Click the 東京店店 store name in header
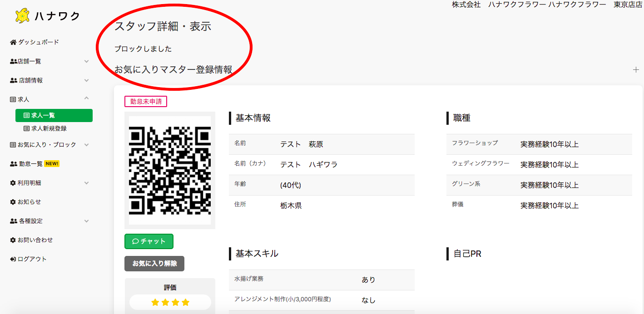The image size is (644, 314). click(628, 5)
